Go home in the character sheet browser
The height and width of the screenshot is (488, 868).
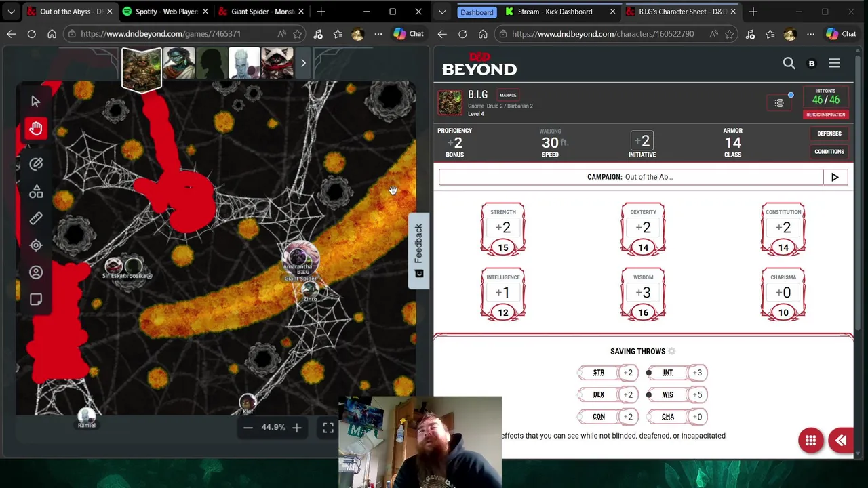click(483, 34)
